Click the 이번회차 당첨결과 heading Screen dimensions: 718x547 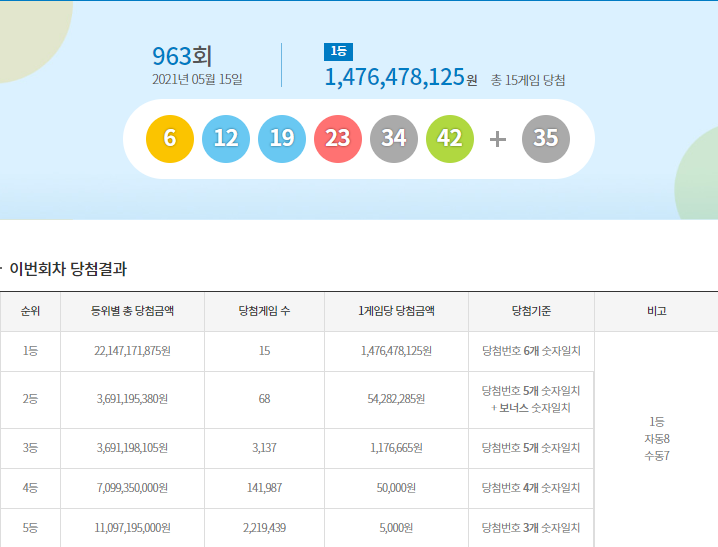(x=68, y=269)
